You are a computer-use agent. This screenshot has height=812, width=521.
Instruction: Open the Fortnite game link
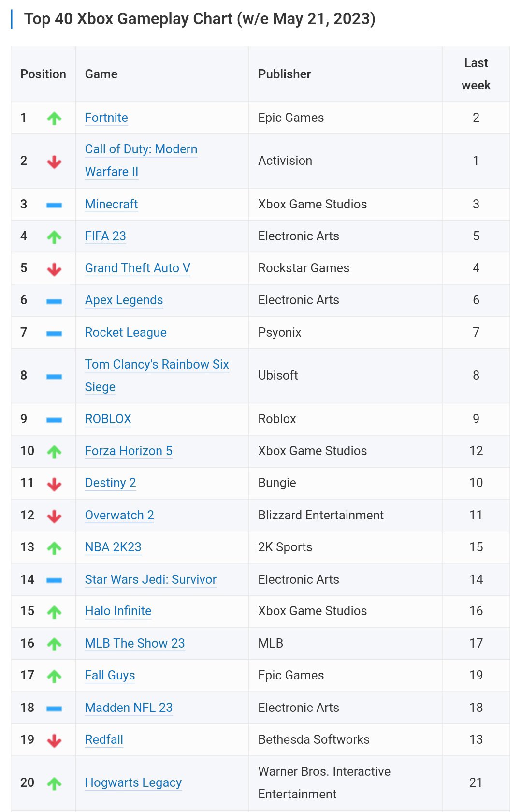106,118
